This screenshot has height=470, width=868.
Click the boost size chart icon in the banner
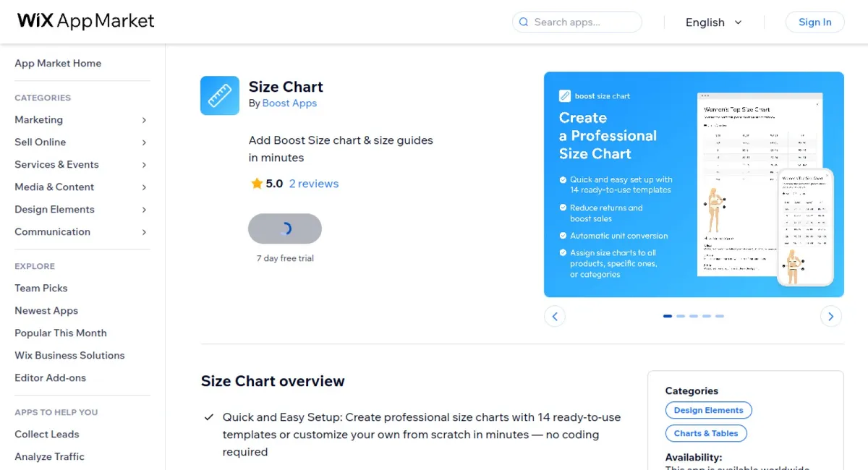pyautogui.click(x=565, y=95)
